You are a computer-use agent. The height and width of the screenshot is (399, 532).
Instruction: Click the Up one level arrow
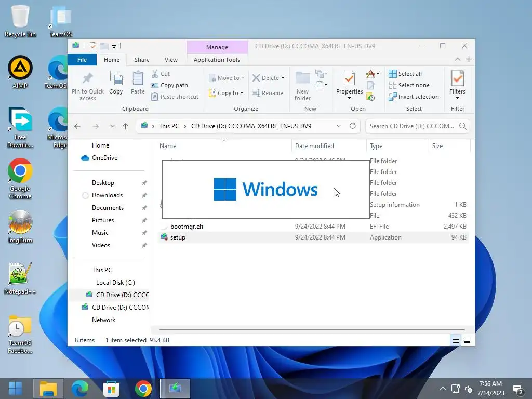(126, 126)
